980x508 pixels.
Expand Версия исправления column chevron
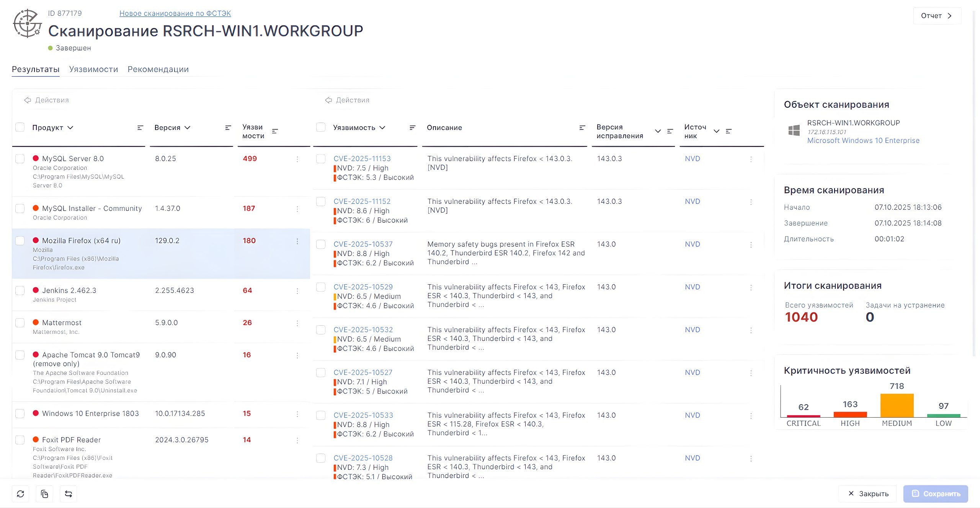(658, 131)
